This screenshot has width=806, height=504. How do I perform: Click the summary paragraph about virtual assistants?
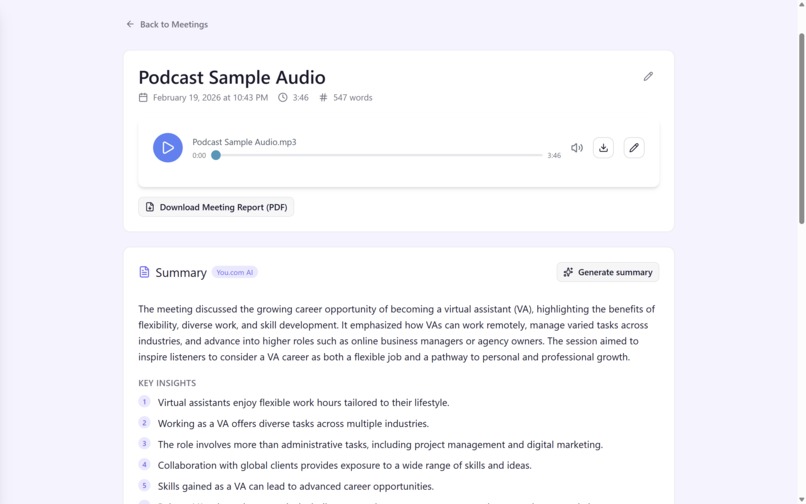tap(396, 333)
